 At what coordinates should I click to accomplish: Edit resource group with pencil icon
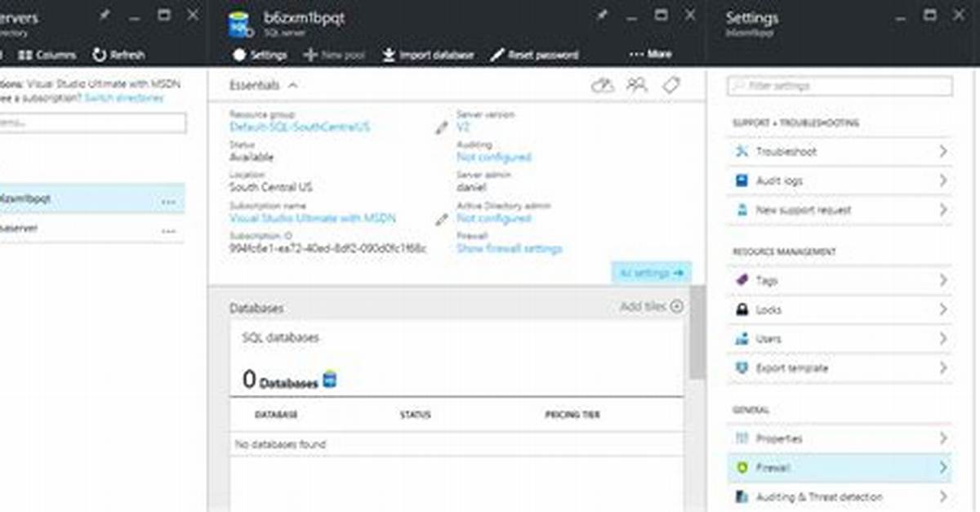pos(442,127)
